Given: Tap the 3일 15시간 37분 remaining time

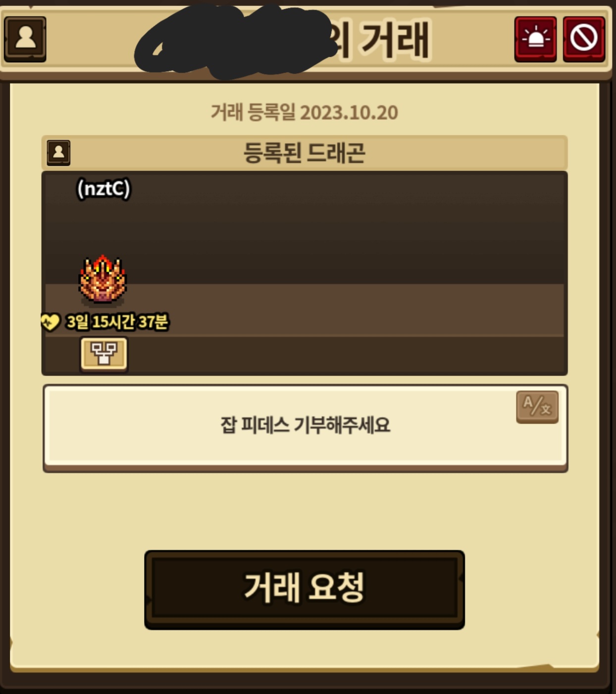Looking at the screenshot, I should click(117, 322).
